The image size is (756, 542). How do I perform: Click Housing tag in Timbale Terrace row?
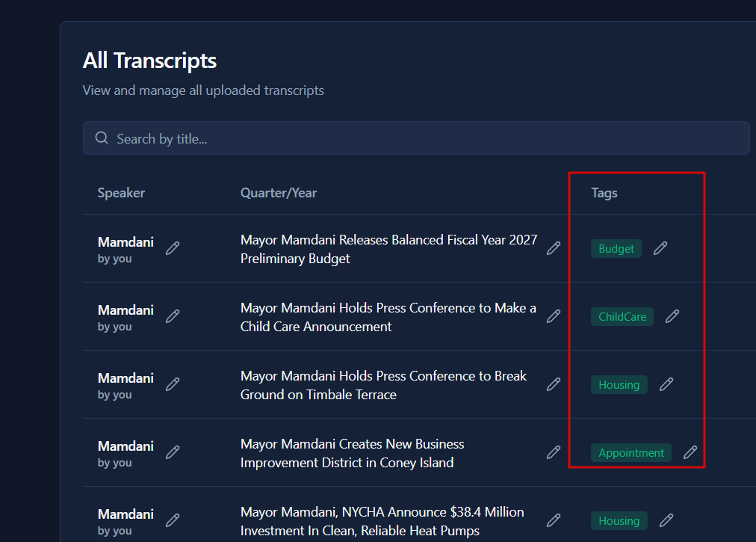[619, 385]
